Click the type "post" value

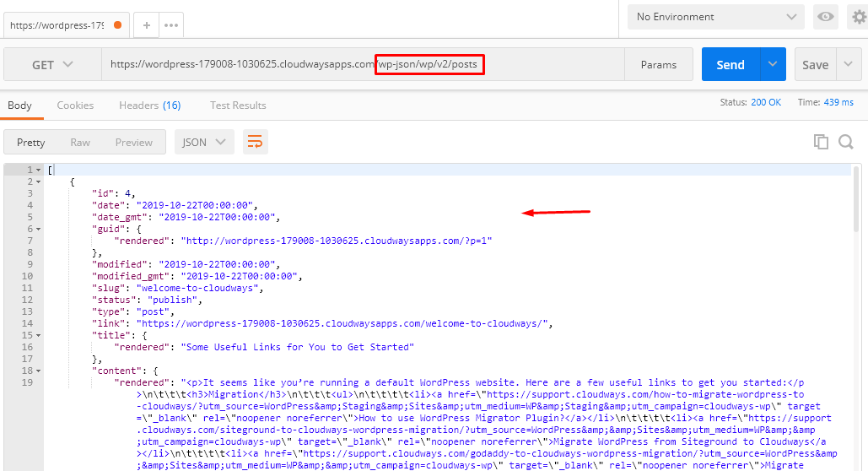click(x=153, y=311)
